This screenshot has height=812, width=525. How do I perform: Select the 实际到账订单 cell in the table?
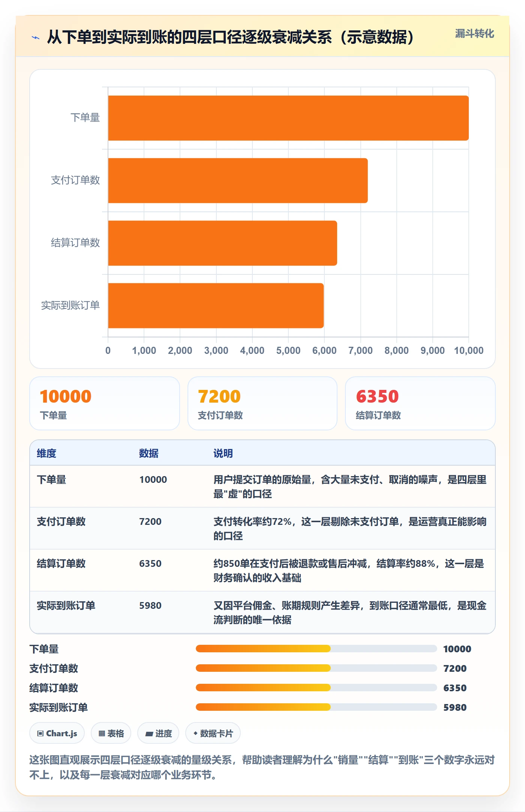pos(66,605)
